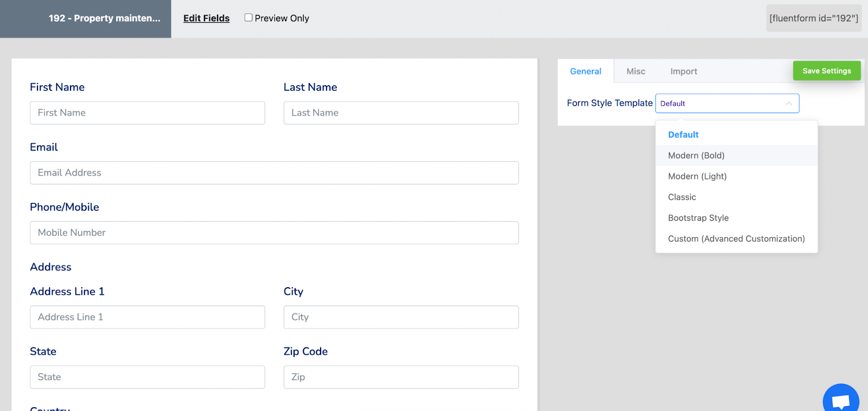Pick the Classic form style
The width and height of the screenshot is (868, 411).
pos(682,197)
